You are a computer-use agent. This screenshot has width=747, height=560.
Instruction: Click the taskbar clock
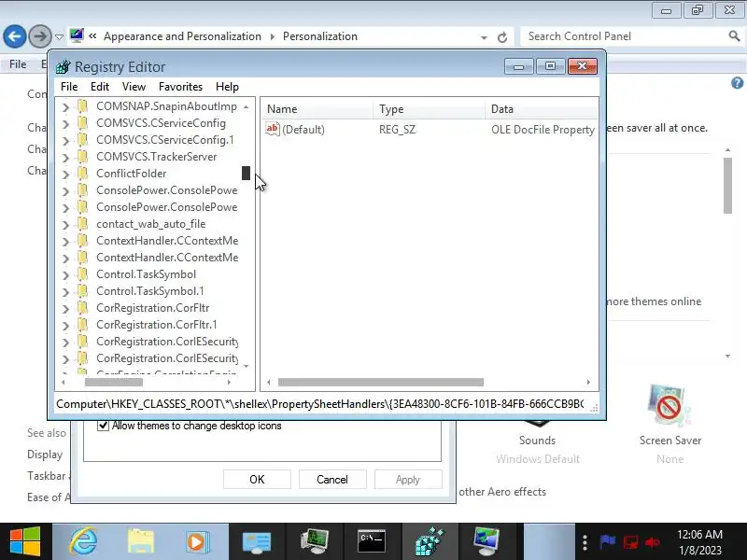pyautogui.click(x=699, y=542)
